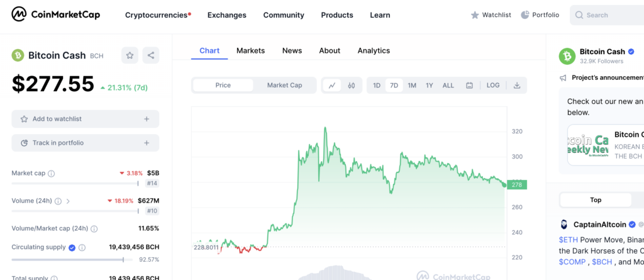644x280 pixels.
Task: Toggle LOG scale on chart
Action: [x=493, y=85]
